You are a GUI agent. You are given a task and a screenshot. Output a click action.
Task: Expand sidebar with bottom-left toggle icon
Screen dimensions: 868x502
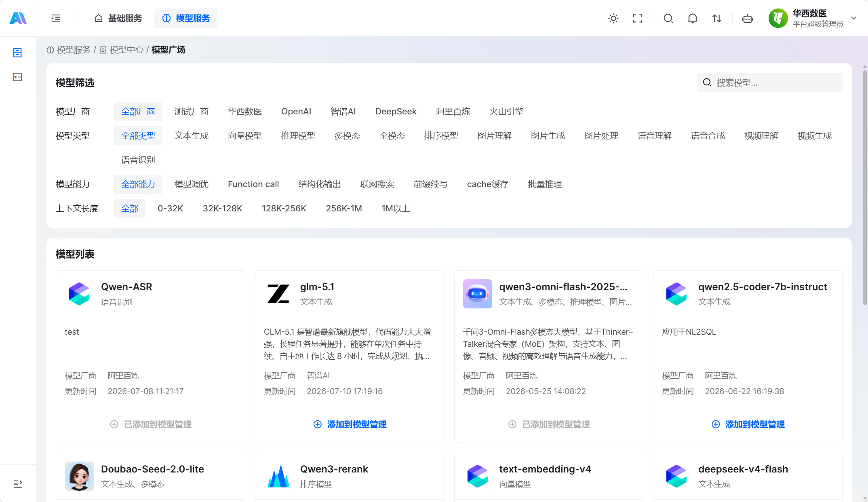[x=17, y=483]
